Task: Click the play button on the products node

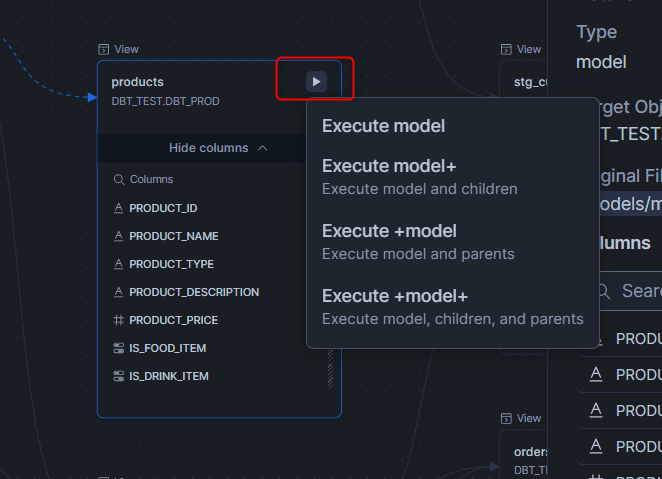Action: 316,81
